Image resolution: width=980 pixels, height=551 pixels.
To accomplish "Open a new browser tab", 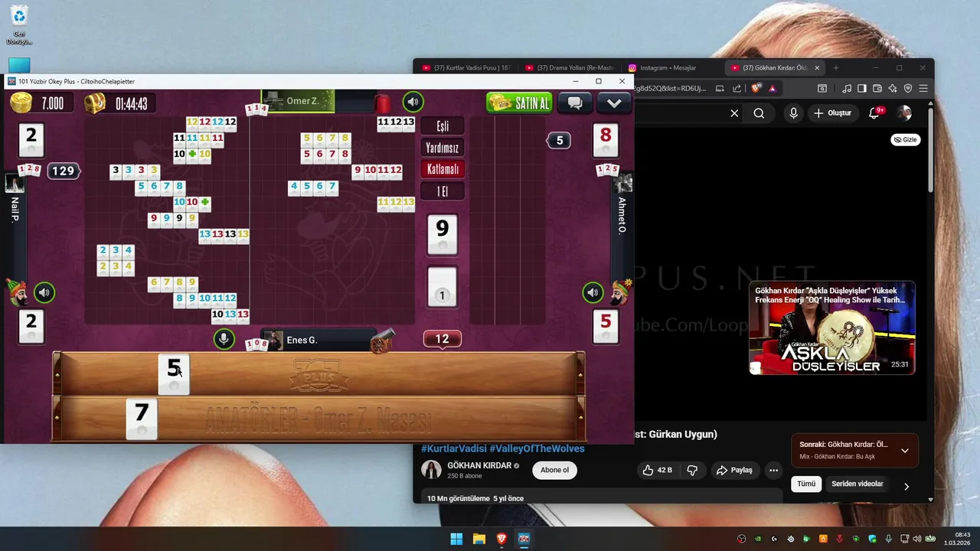I will coord(835,68).
